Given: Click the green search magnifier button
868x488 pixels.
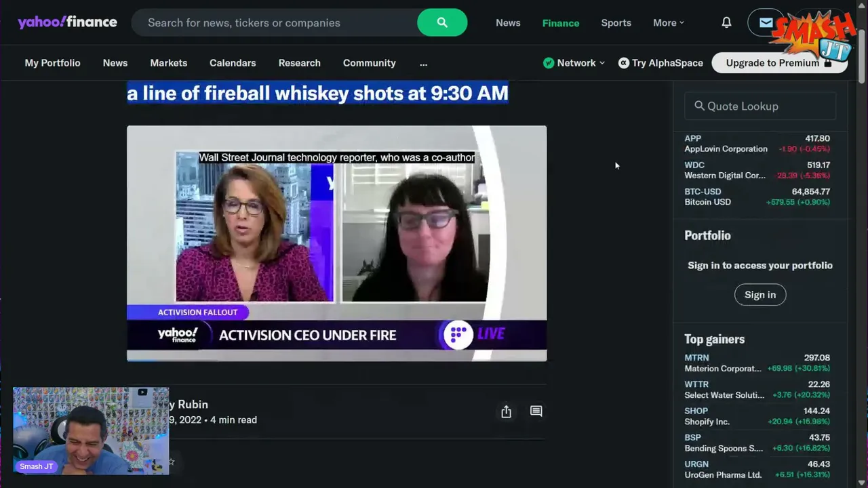Looking at the screenshot, I should click(442, 22).
